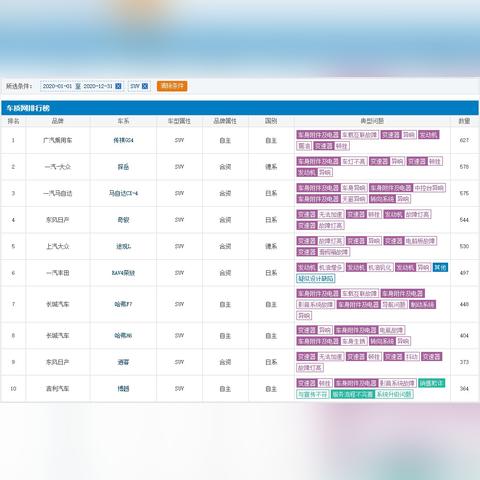Click 制动系统 tag in 哈弗F7 row
Image resolution: width=480 pixels, height=480 pixels.
pos(422,304)
